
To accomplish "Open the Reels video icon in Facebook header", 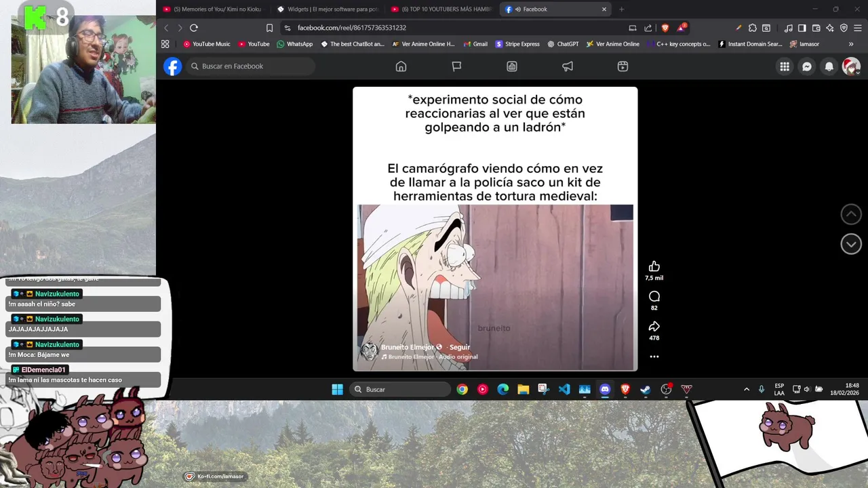I will point(623,66).
